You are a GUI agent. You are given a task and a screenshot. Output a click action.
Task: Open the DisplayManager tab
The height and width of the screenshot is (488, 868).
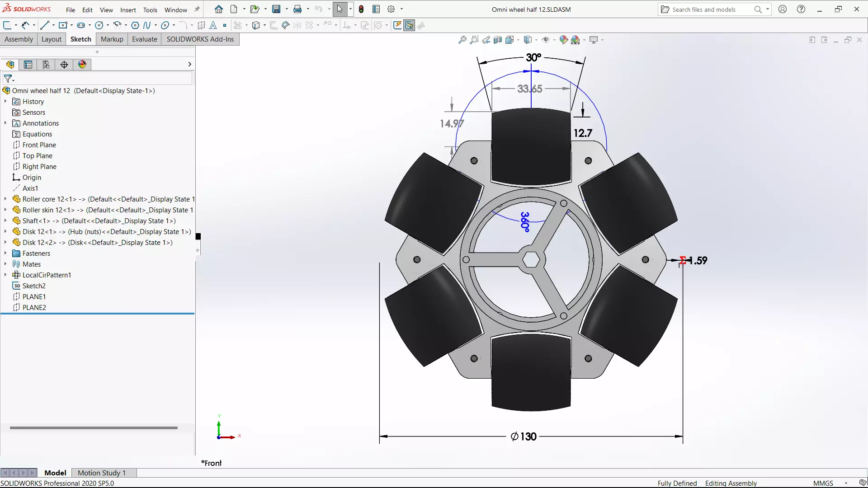pyautogui.click(x=82, y=65)
